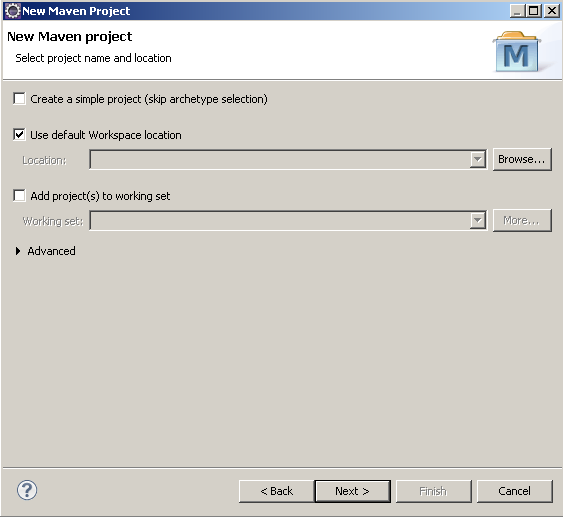Image resolution: width=563 pixels, height=517 pixels.
Task: Maximize the New Maven Project window
Action: 534,11
